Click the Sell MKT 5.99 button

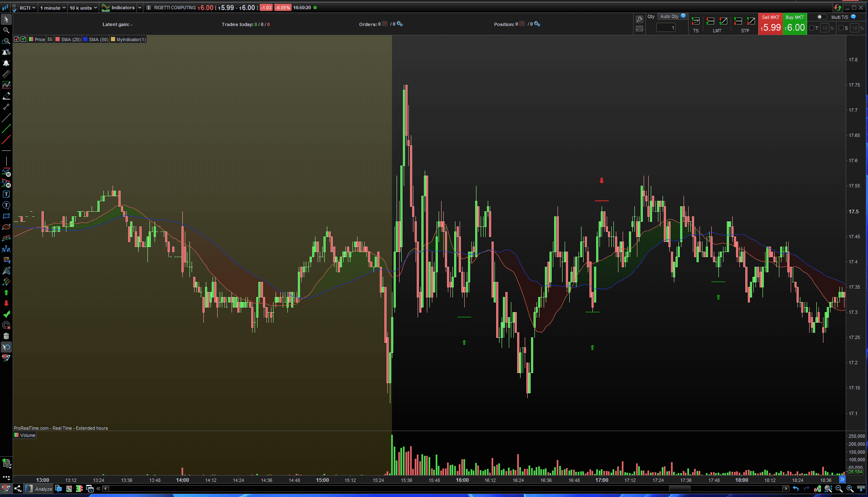pos(771,24)
